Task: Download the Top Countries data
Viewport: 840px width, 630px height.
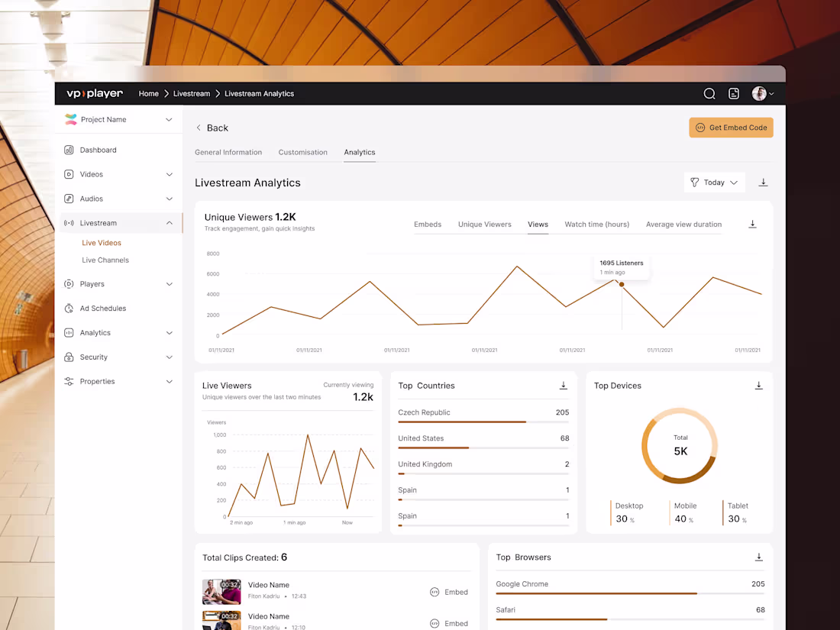Action: click(564, 386)
